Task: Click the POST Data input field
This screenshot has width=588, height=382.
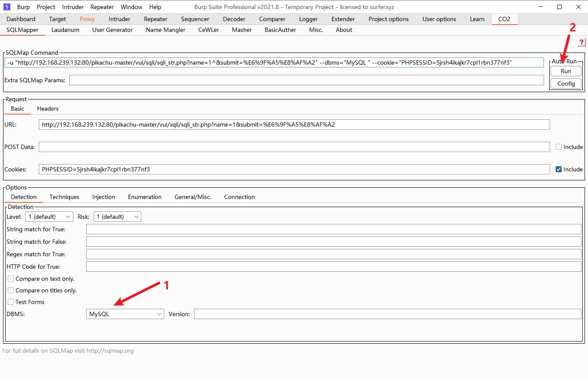Action: (294, 147)
